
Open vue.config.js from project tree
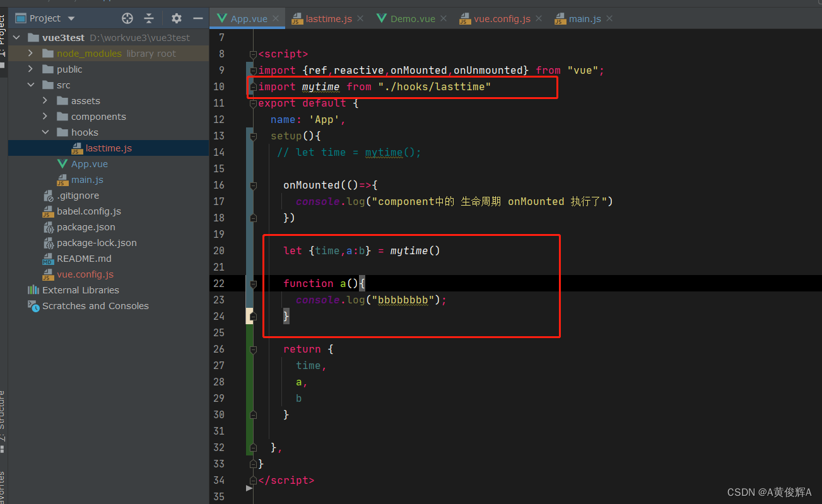pos(85,274)
